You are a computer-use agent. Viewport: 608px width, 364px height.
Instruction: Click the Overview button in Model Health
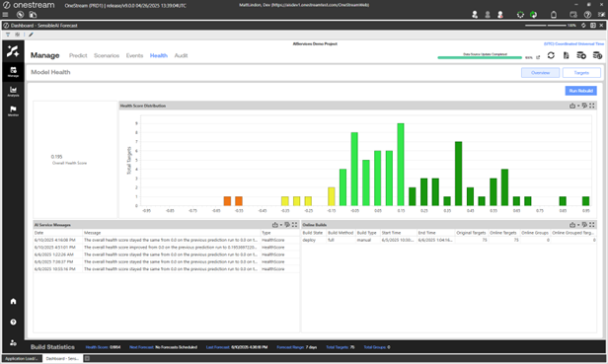click(540, 72)
